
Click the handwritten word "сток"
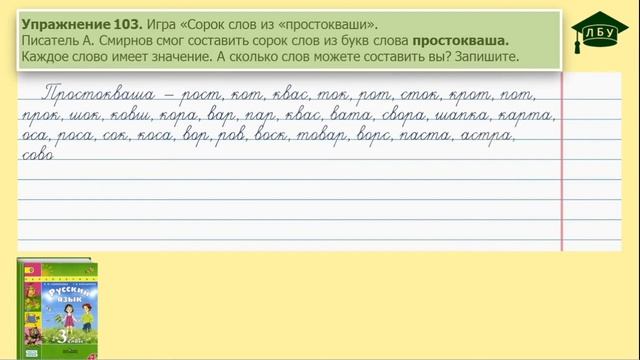coord(421,95)
